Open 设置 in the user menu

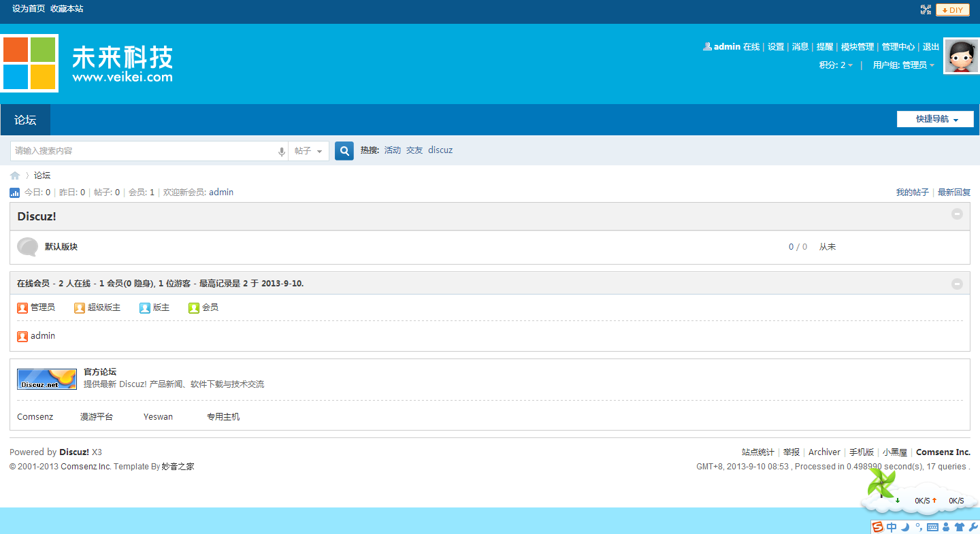tap(776, 47)
